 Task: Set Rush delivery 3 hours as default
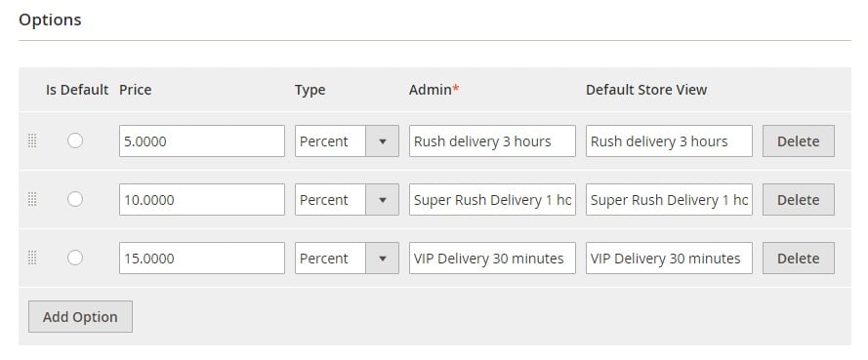[x=75, y=141]
